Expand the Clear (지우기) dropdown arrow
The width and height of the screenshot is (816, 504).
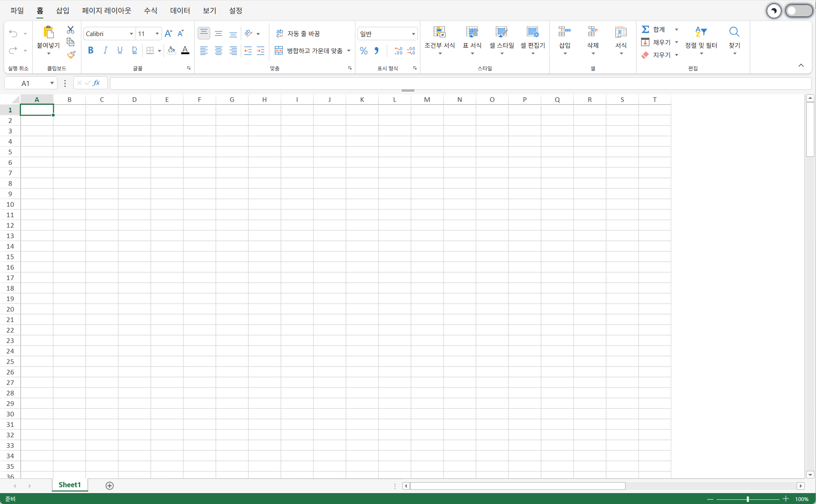[676, 55]
